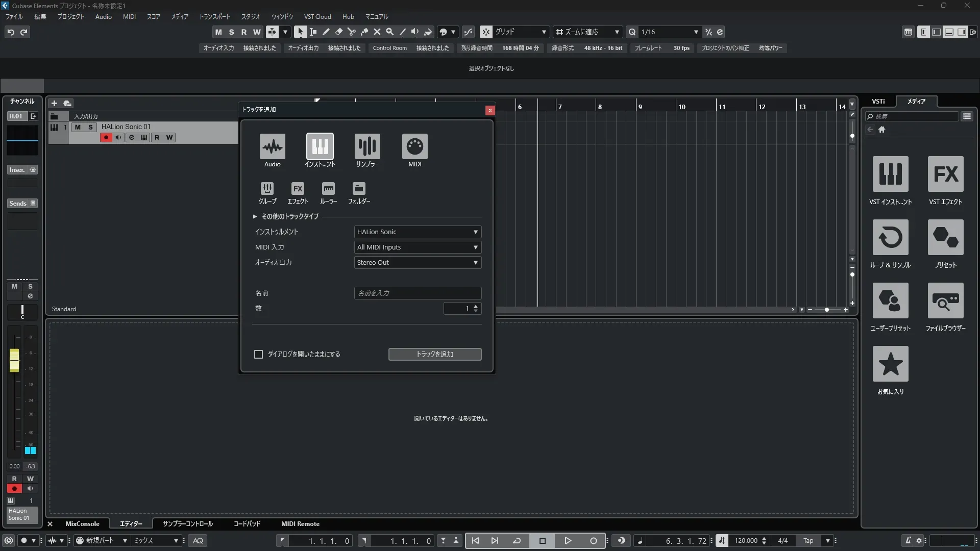This screenshot has width=980, height=551.
Task: Open the インストゥルメント HALion Sonic dropdown
Action: click(x=418, y=232)
